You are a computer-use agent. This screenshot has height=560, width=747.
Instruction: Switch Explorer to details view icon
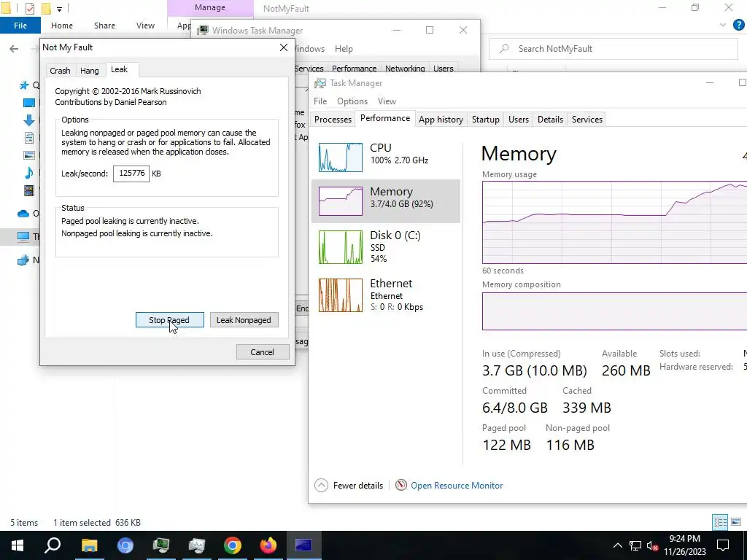pos(720,522)
